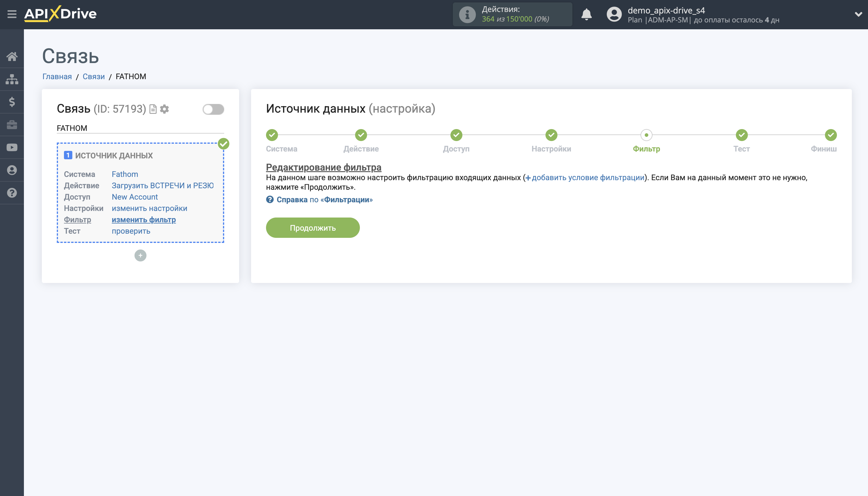Click the home icon in sidebar
The image size is (868, 496).
tap(12, 56)
